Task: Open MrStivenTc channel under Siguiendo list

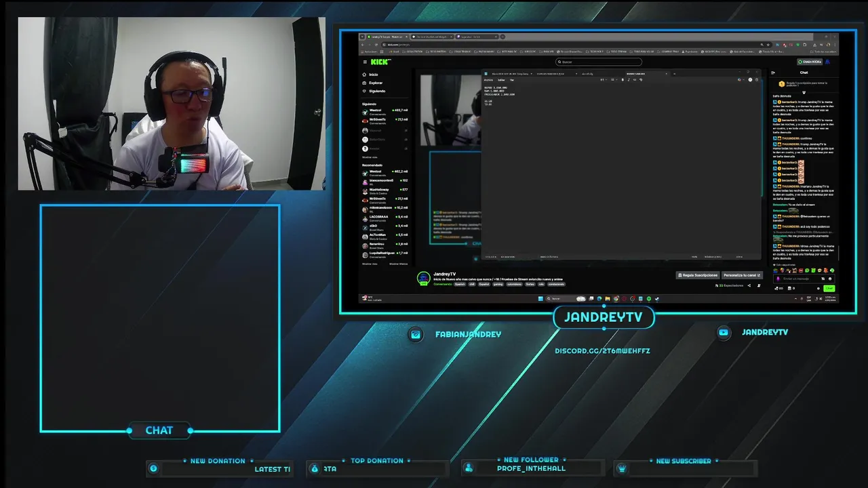Action: (384, 121)
